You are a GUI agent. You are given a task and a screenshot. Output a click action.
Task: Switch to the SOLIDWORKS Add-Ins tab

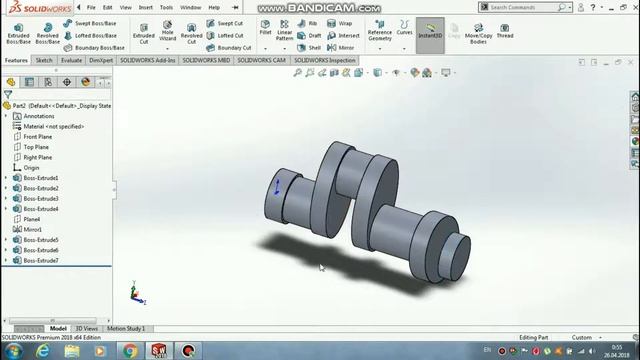coord(147,60)
